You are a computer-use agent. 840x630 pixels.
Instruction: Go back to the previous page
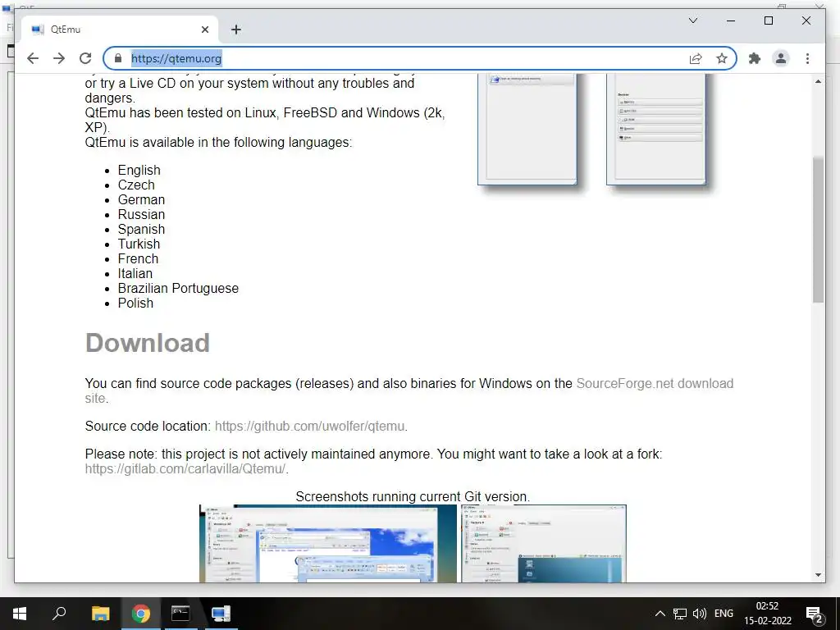33,58
